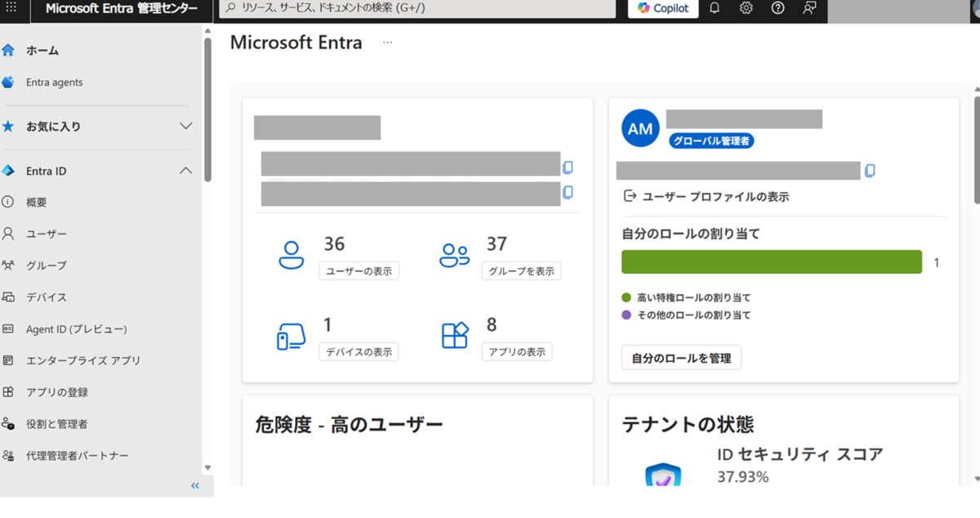This screenshot has height=518, width=980.
Task: Open the help question mark icon
Action: (x=777, y=8)
